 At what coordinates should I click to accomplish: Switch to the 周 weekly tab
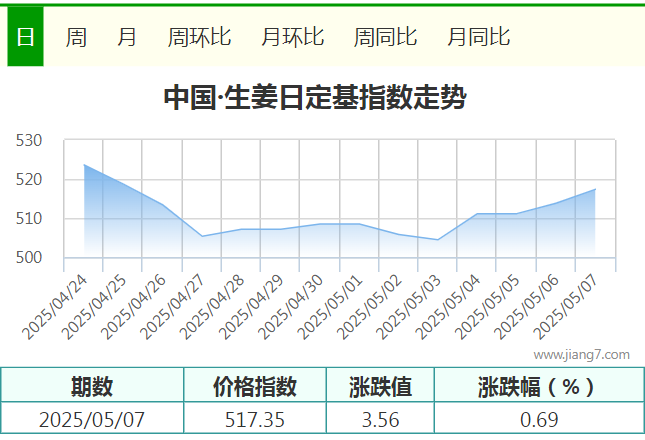click(x=76, y=37)
